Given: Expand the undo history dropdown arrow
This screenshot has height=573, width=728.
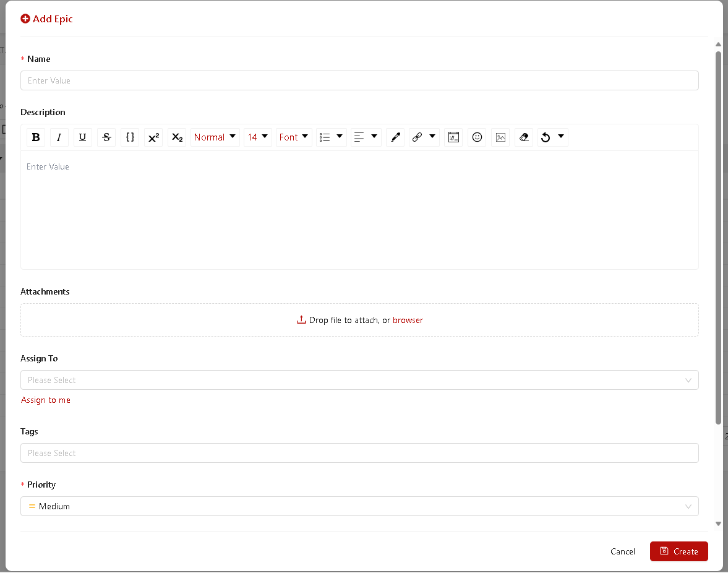Looking at the screenshot, I should (x=561, y=136).
